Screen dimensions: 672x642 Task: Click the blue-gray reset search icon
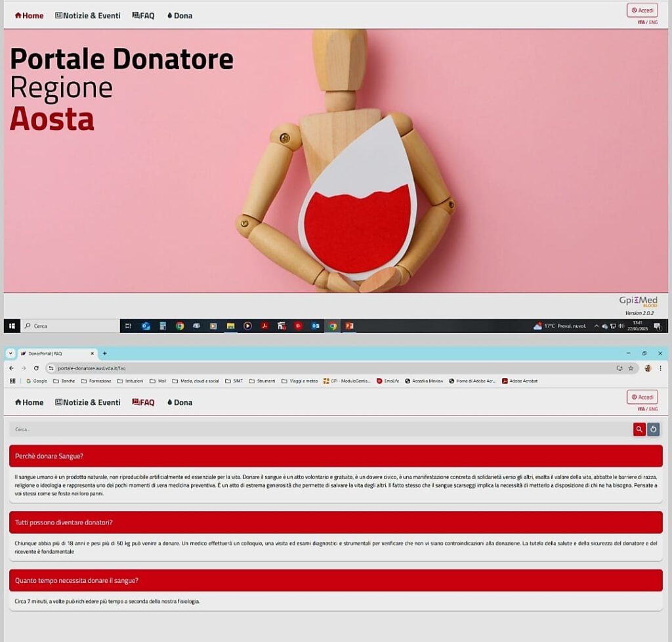(653, 429)
